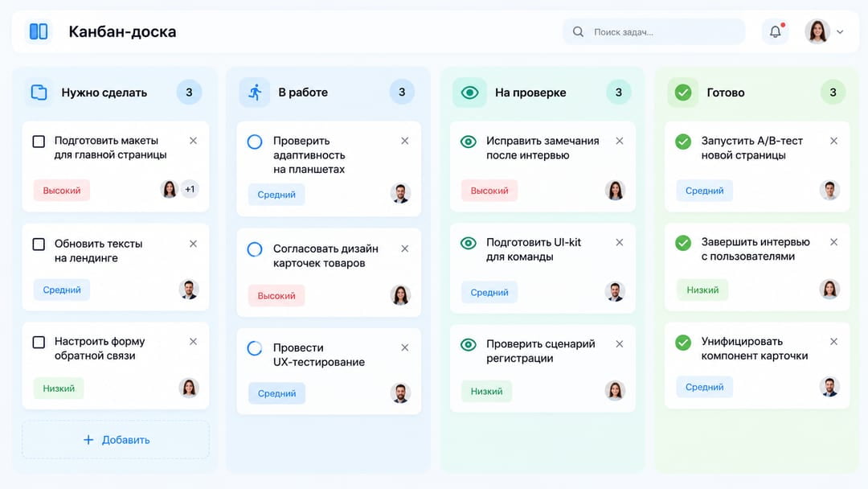Delete the "Проверить сценарий регистрации" card
868x489 pixels.
tap(620, 344)
